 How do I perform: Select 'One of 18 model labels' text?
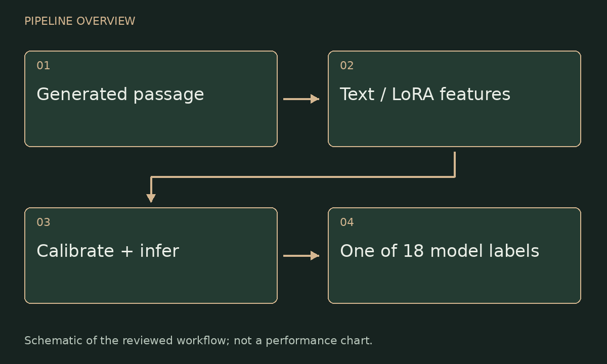pyautogui.click(x=440, y=251)
